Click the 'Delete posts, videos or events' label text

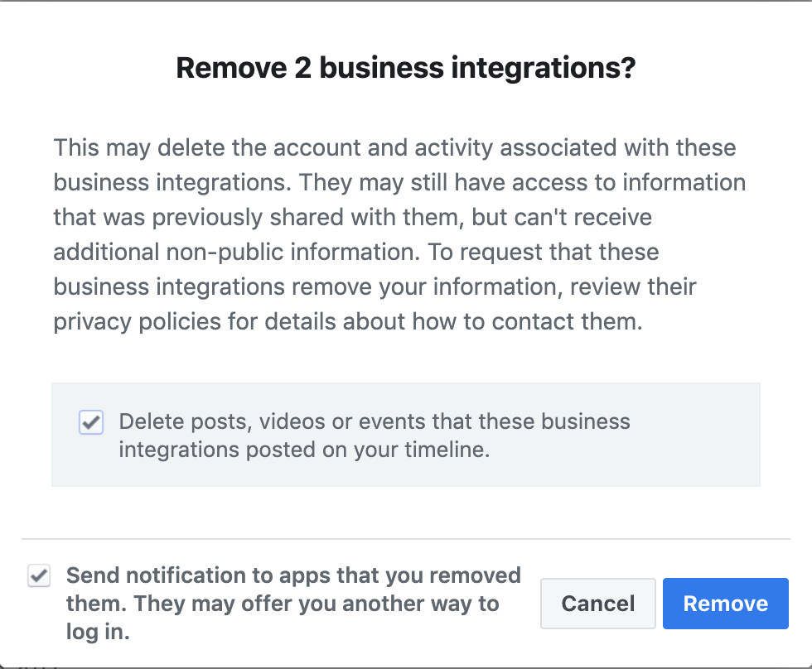(x=375, y=436)
